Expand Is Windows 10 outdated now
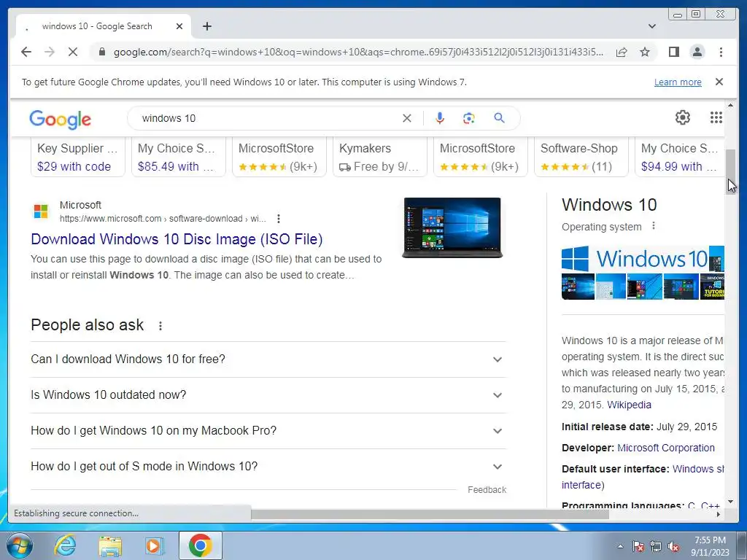 pyautogui.click(x=268, y=394)
